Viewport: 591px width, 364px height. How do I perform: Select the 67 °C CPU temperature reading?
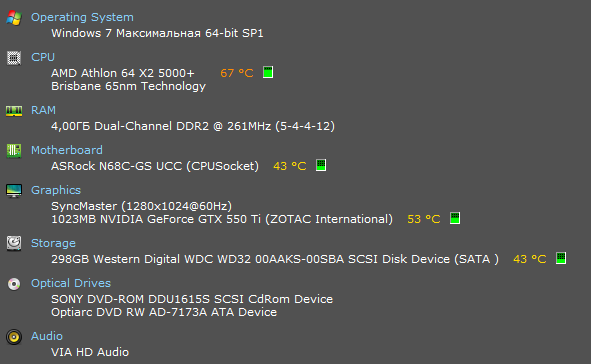coord(237,73)
